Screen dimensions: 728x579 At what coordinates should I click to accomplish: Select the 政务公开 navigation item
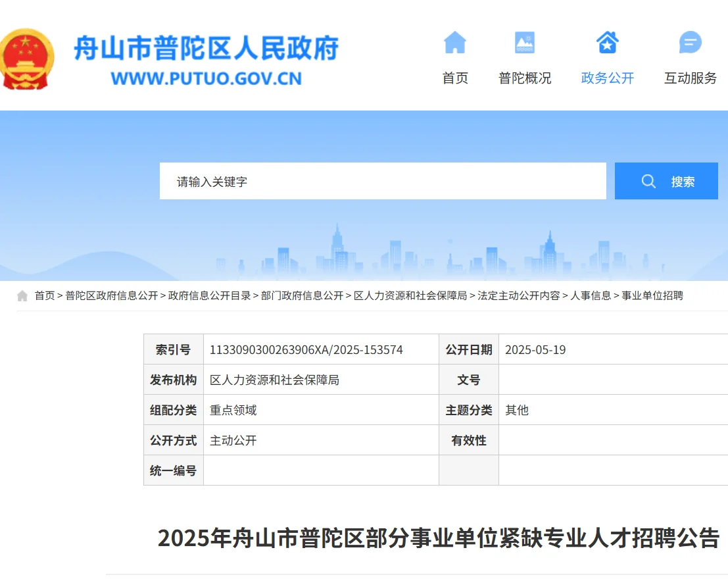click(x=606, y=78)
